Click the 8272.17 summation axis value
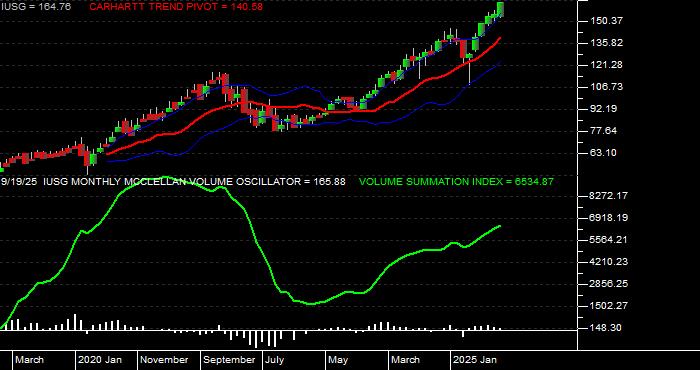The width and height of the screenshot is (700, 370). point(609,196)
